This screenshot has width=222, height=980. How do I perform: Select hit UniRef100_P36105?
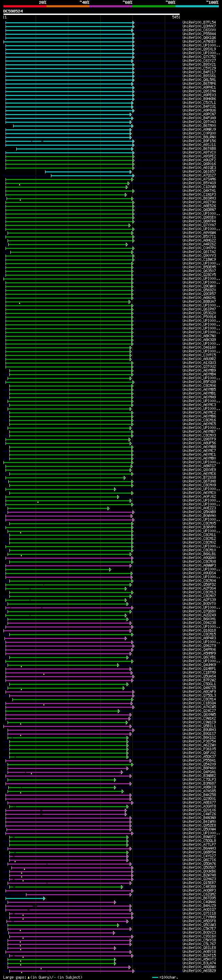pos(199,749)
